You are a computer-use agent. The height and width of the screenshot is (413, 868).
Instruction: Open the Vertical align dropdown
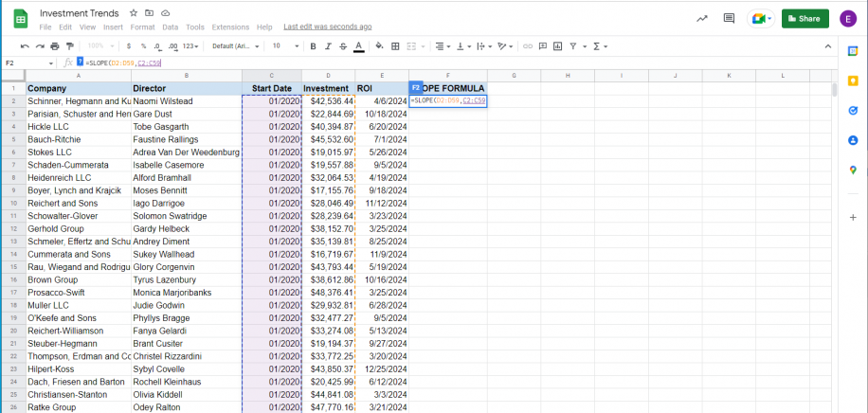[462, 46]
